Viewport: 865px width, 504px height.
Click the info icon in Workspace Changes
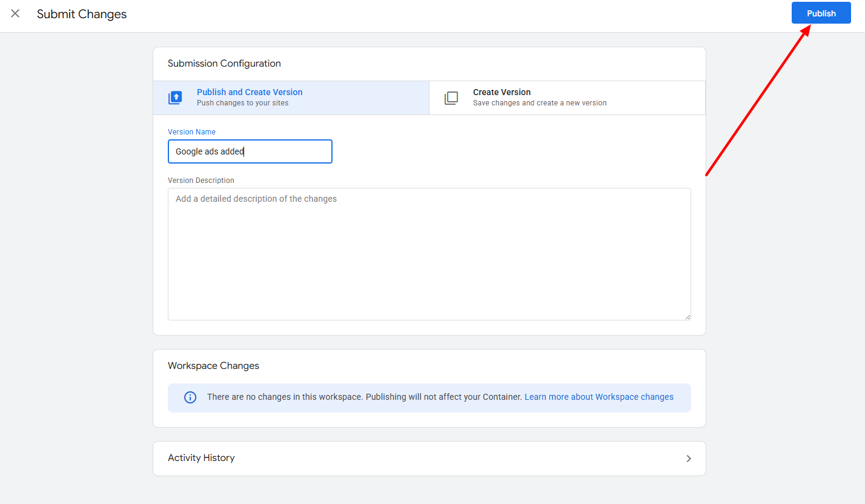click(190, 397)
